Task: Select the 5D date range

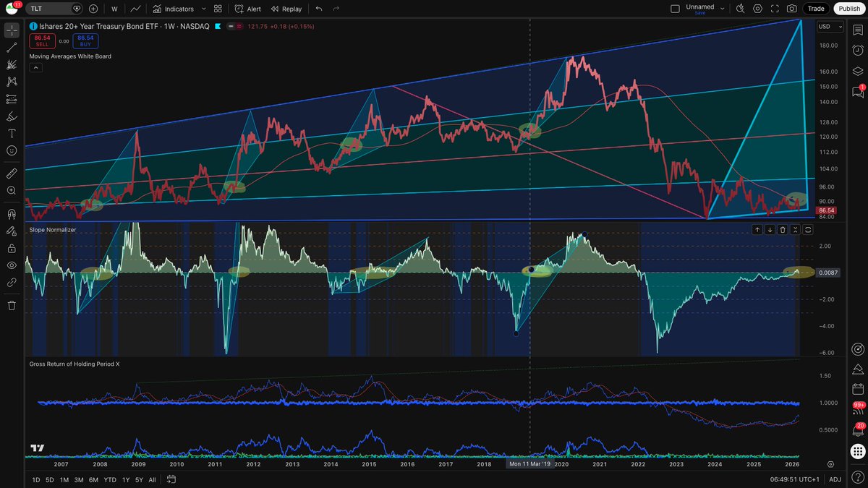Action: [x=50, y=480]
